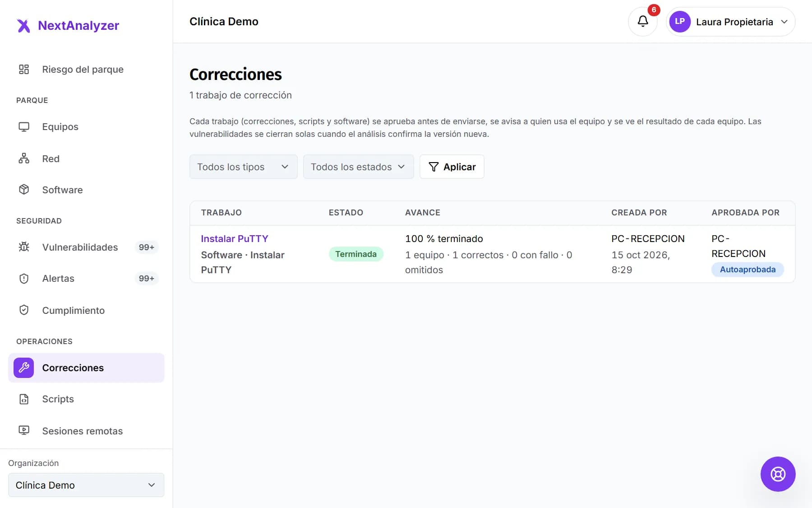812x508 pixels.
Task: Navigate to Vulnerabilidades
Action: [x=86, y=247]
